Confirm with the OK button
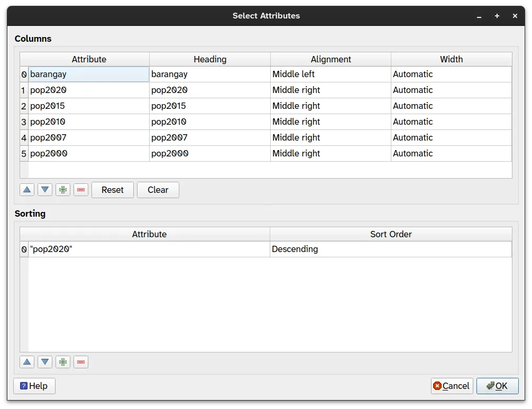The height and width of the screenshot is (409, 532). point(497,386)
